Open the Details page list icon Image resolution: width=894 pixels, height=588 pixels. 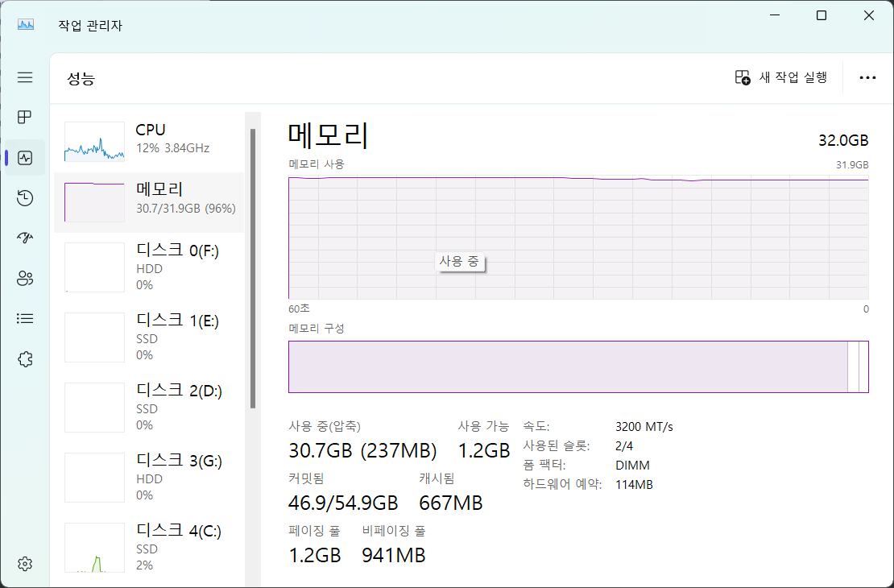pyautogui.click(x=24, y=318)
